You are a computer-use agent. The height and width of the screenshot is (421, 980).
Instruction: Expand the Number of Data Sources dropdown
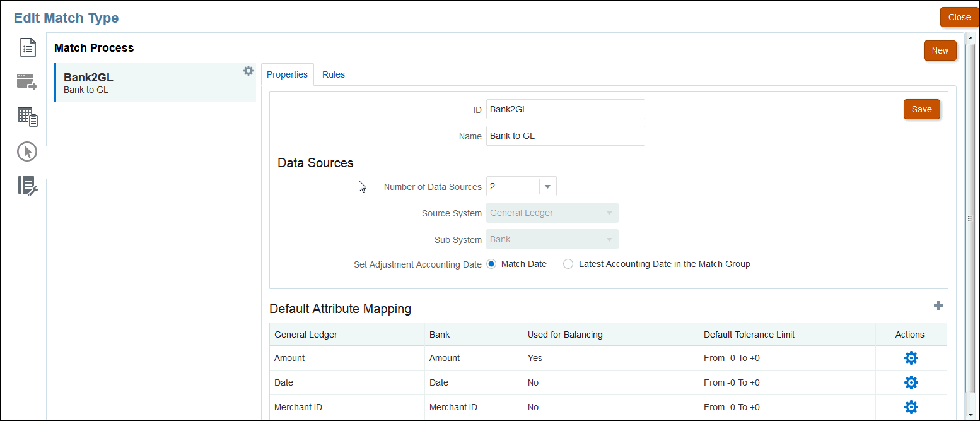point(547,186)
